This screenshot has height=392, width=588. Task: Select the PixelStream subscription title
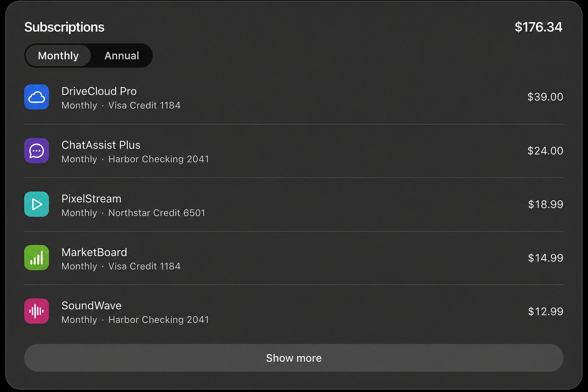91,199
